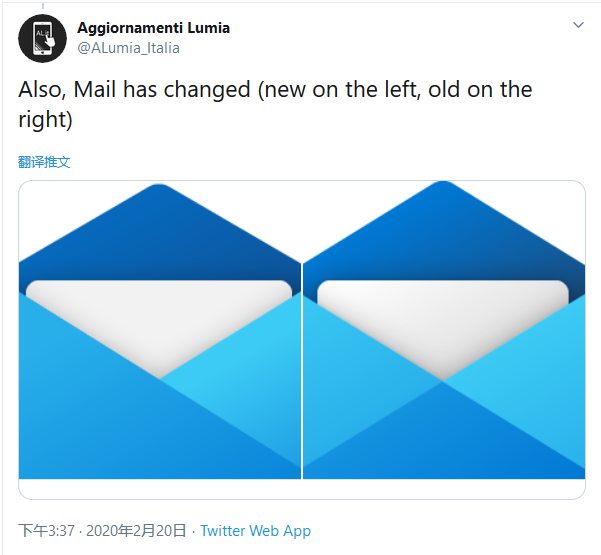
Task: Click the 2020年2月20日 tweet date
Action: click(x=137, y=531)
